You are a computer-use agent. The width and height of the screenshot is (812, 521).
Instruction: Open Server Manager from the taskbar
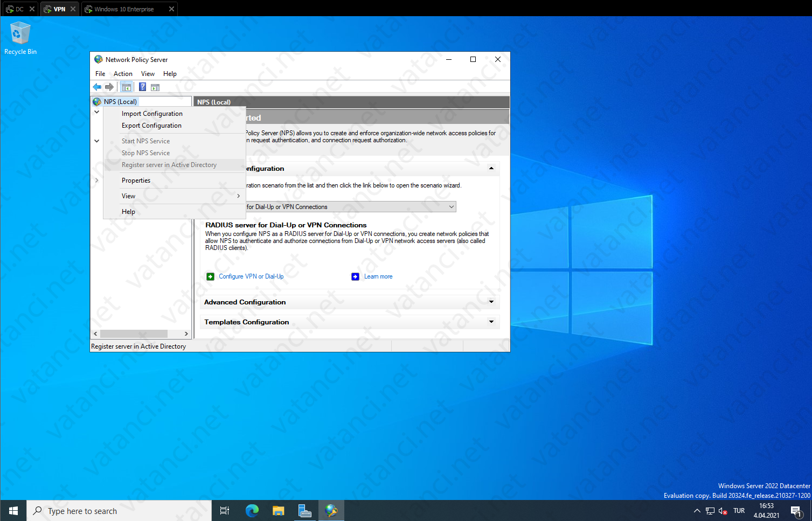(305, 510)
